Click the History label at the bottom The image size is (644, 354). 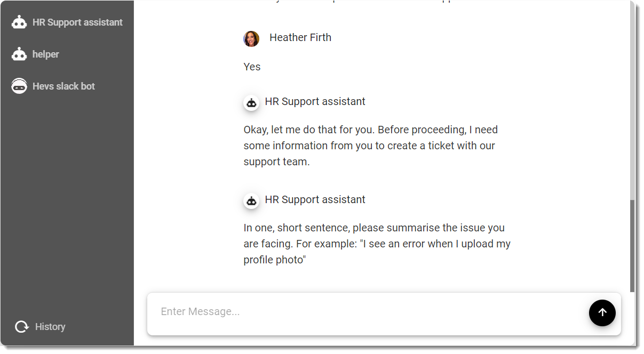(50, 326)
